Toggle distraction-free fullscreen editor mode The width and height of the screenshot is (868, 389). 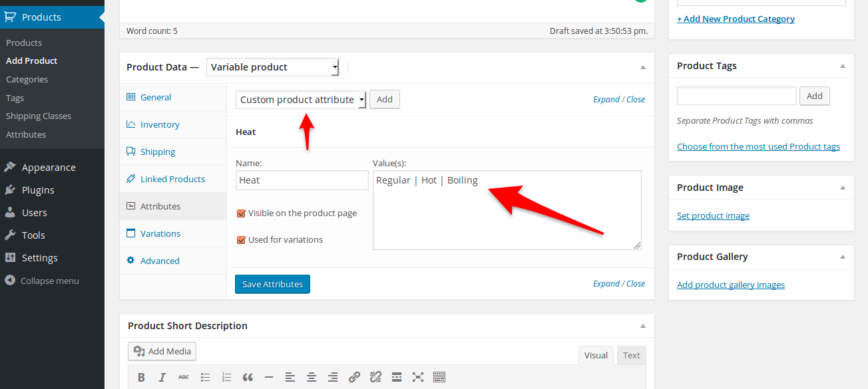418,377
